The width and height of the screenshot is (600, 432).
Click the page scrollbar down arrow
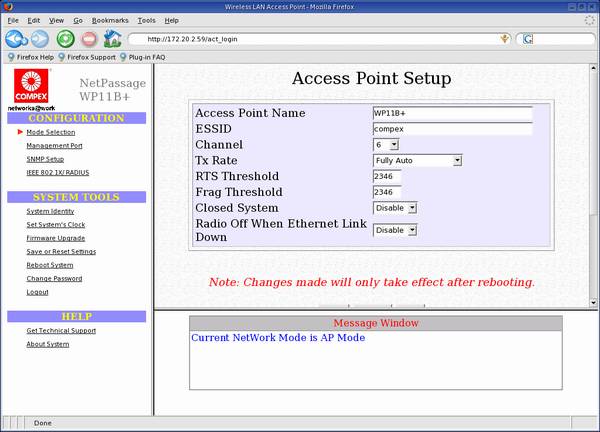593,302
